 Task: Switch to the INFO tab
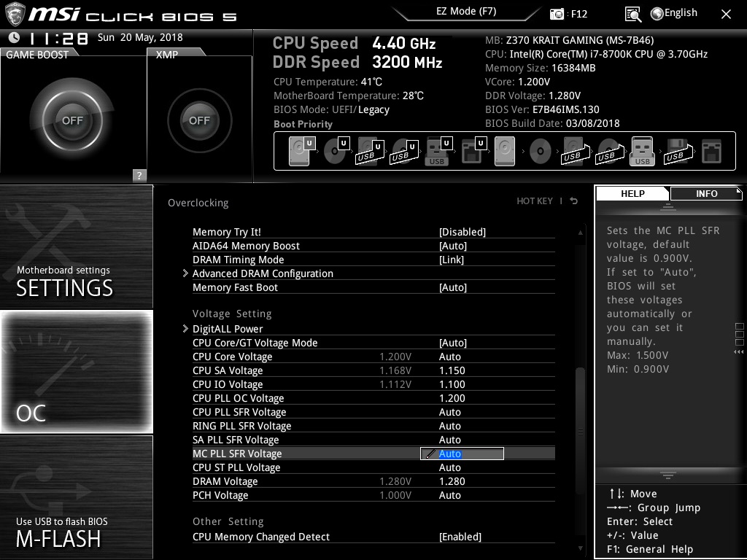click(x=706, y=193)
